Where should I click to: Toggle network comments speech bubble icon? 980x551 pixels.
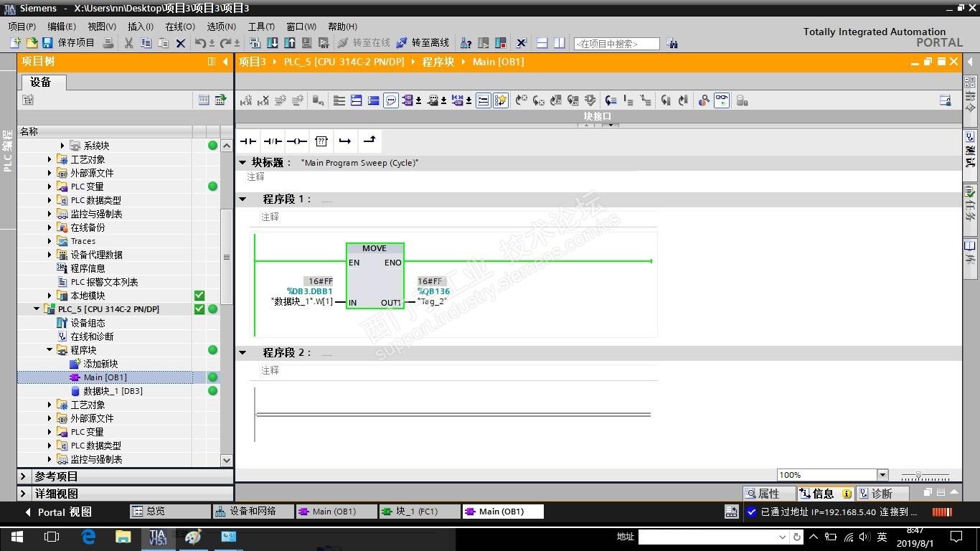point(391,100)
